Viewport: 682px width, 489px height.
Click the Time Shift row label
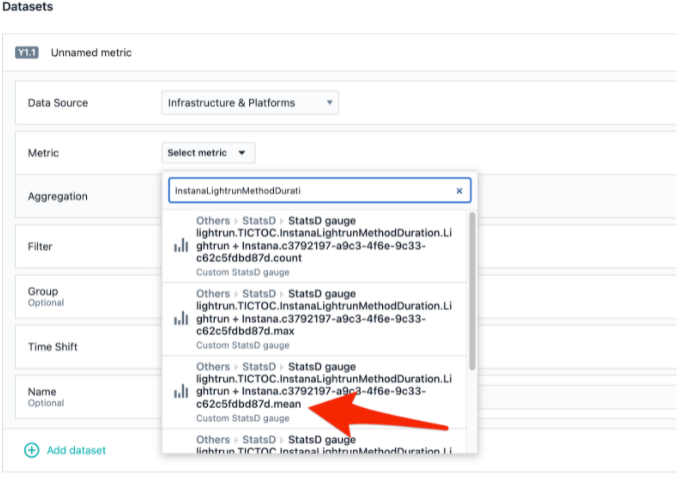pos(52,347)
